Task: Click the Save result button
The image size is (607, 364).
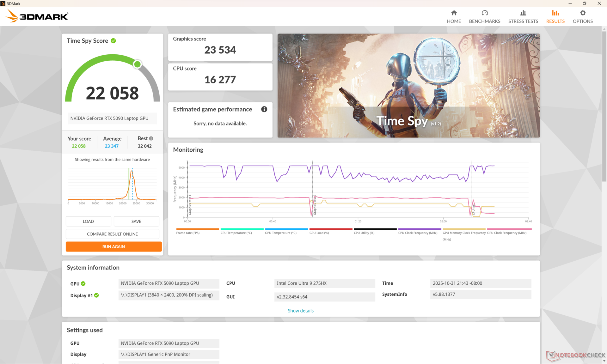Action: [136, 221]
